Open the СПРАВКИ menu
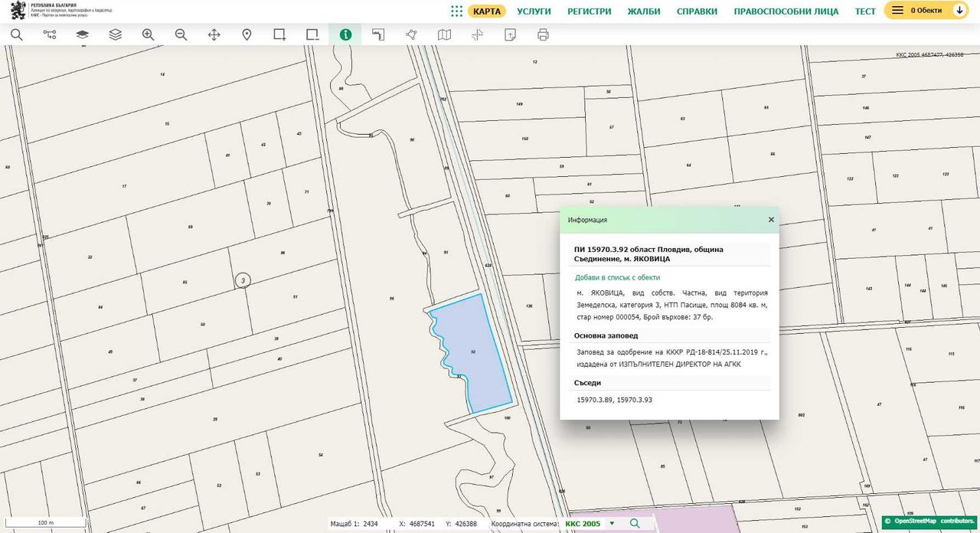Screen dimensions: 980x533 (x=697, y=11)
